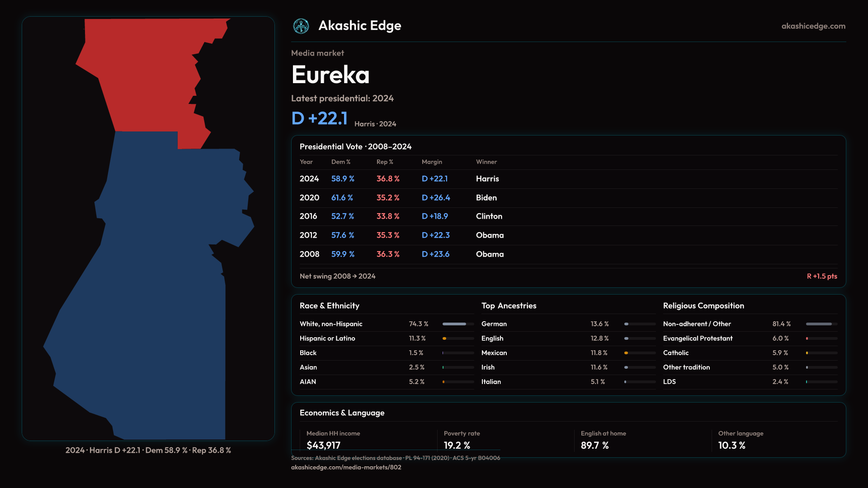Click the Poverty rate 19.2 % stat
The width and height of the screenshot is (868, 488).
pos(457,446)
